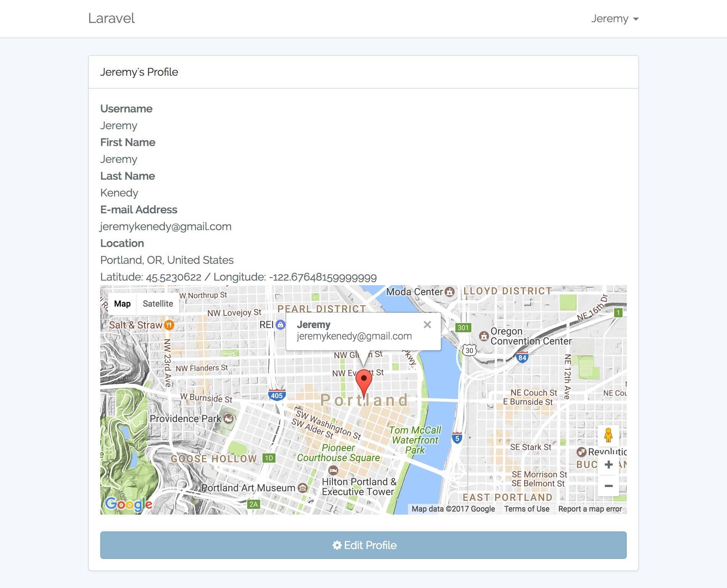Click the EAST PORTLAND map label
Viewport: 727px width, 588px height.
(x=507, y=497)
